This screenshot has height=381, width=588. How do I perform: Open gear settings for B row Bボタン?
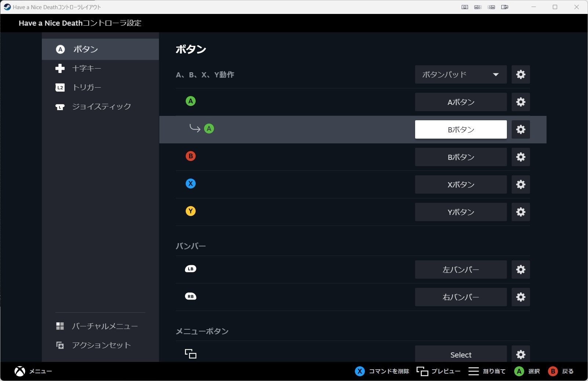(520, 157)
